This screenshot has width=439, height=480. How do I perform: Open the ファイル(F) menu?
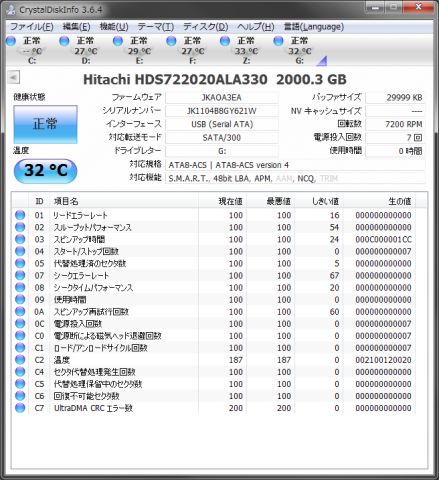point(32,27)
